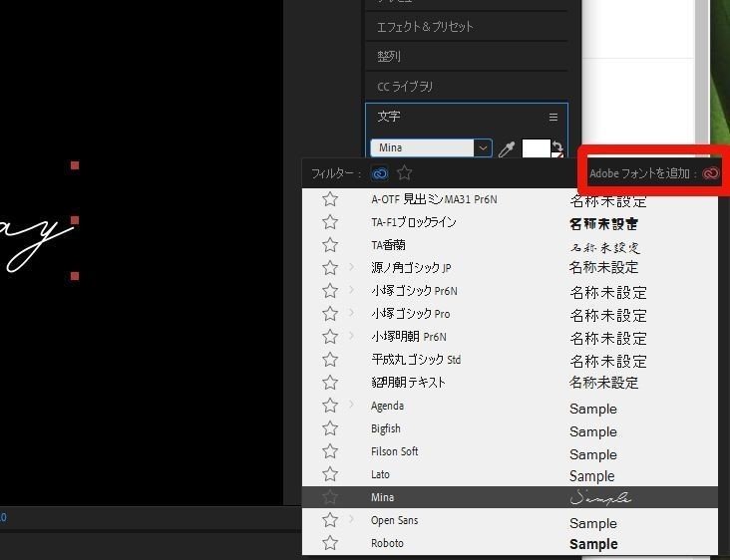The height and width of the screenshot is (560, 730).
Task: Star the 小塚ゴシック Pro font
Action: coord(330,314)
